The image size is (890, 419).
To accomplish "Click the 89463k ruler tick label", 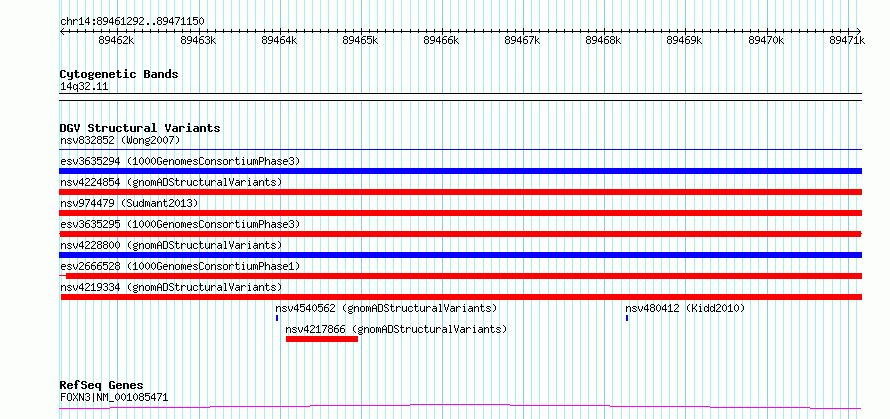I will point(198,40).
